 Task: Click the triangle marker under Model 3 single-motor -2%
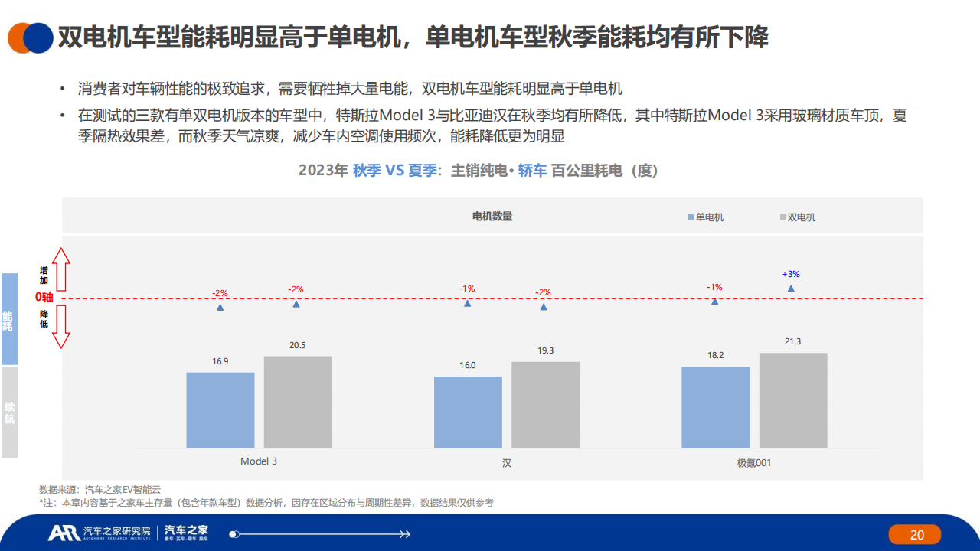220,308
